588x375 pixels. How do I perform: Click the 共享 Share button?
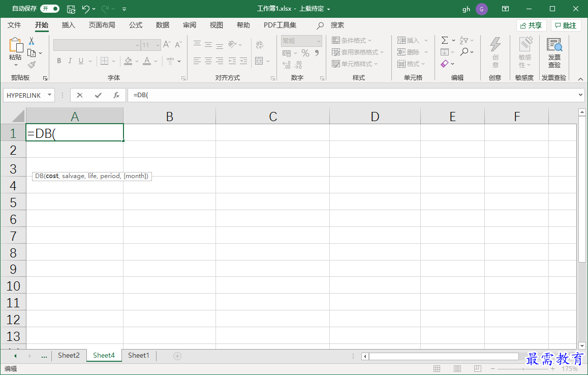pos(532,25)
